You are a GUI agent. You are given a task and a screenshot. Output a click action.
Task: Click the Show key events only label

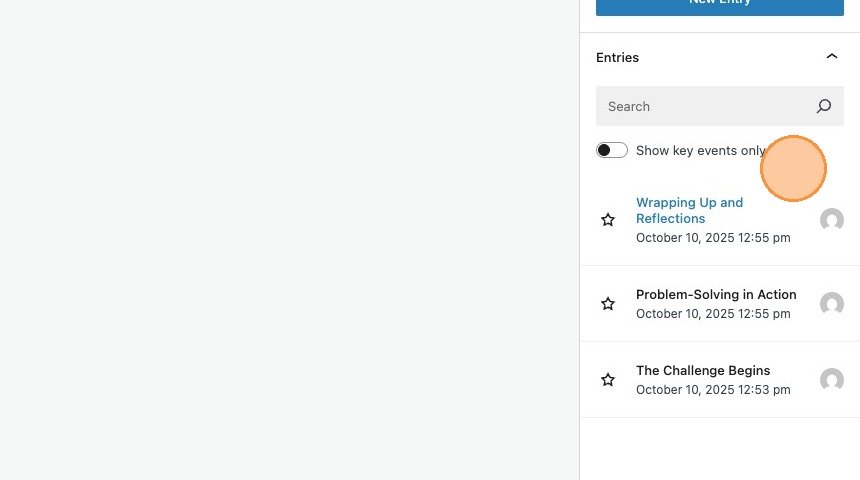(700, 150)
